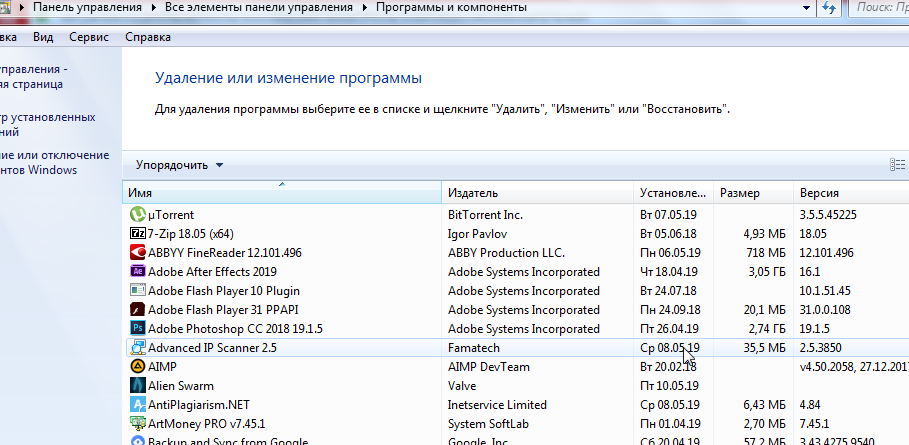Open the Сервис menu
Image resolution: width=909 pixels, height=445 pixels.
89,37
